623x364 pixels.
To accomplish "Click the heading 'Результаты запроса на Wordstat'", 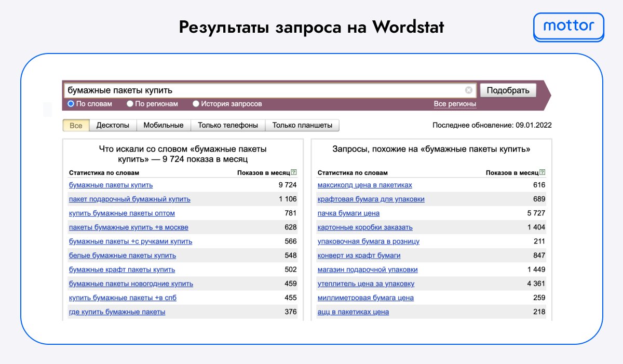I will coord(311,27).
